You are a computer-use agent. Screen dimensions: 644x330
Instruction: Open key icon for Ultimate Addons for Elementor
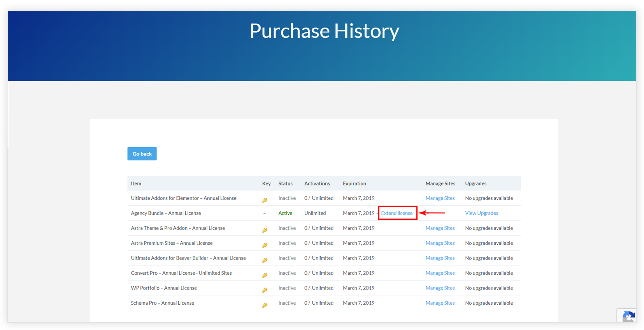click(265, 200)
